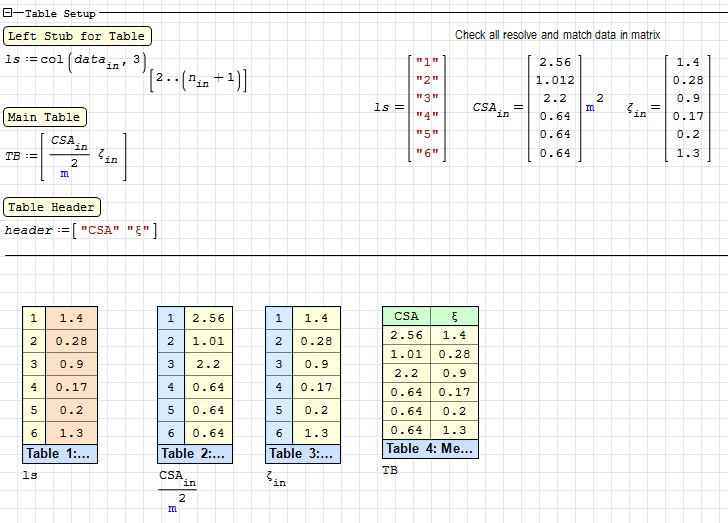This screenshot has width=728, height=523.
Task: Select the orange 0.17 cell in Table 1
Action: pyautogui.click(x=70, y=387)
